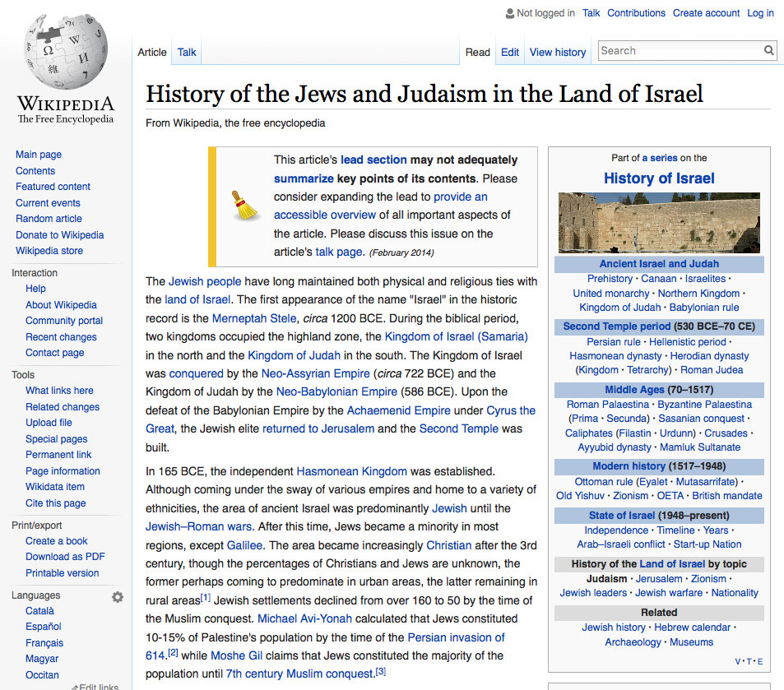Screen dimensions: 784x690
Task: Open the Random article link
Action: point(48,218)
